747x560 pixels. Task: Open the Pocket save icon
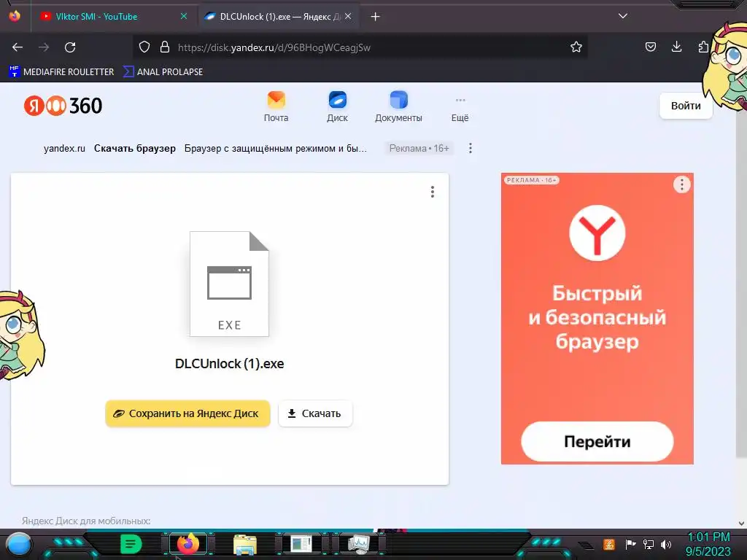pos(650,47)
